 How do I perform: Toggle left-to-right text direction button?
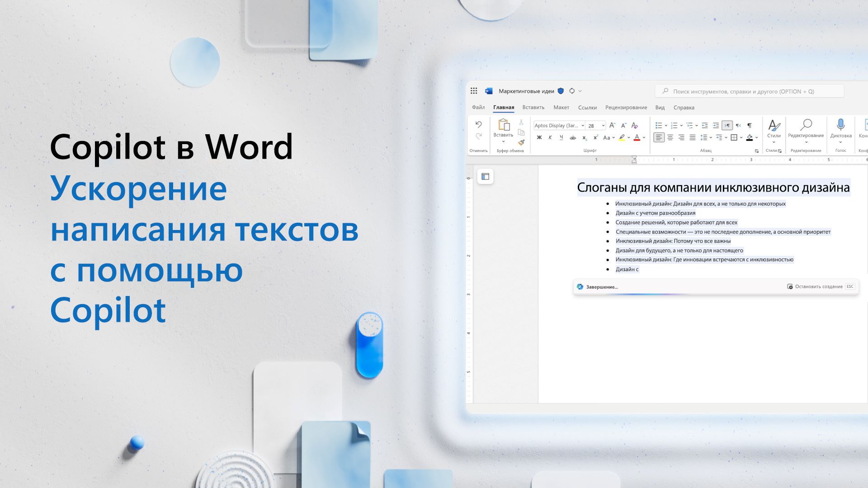(727, 125)
